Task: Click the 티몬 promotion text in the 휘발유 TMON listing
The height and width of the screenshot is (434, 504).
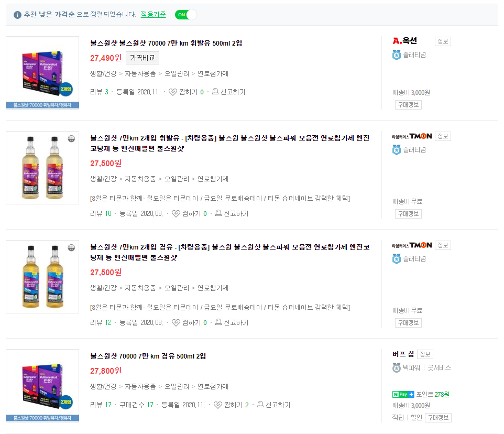Action: tap(220, 198)
